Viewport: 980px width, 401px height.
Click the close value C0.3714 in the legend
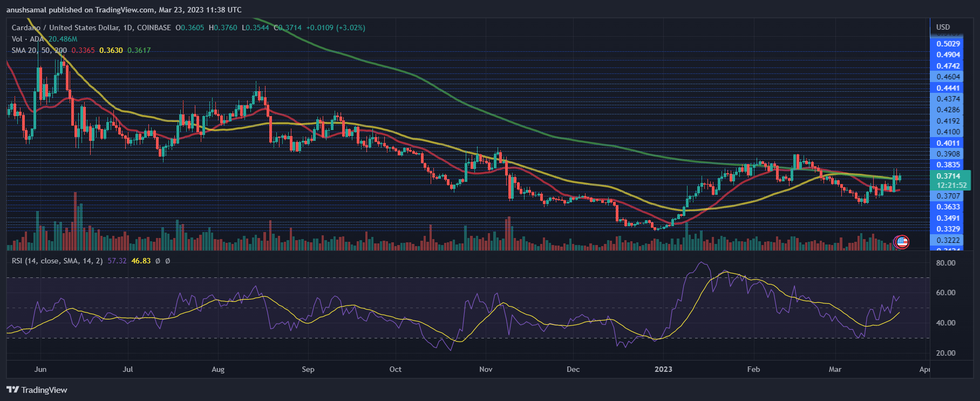click(288, 28)
